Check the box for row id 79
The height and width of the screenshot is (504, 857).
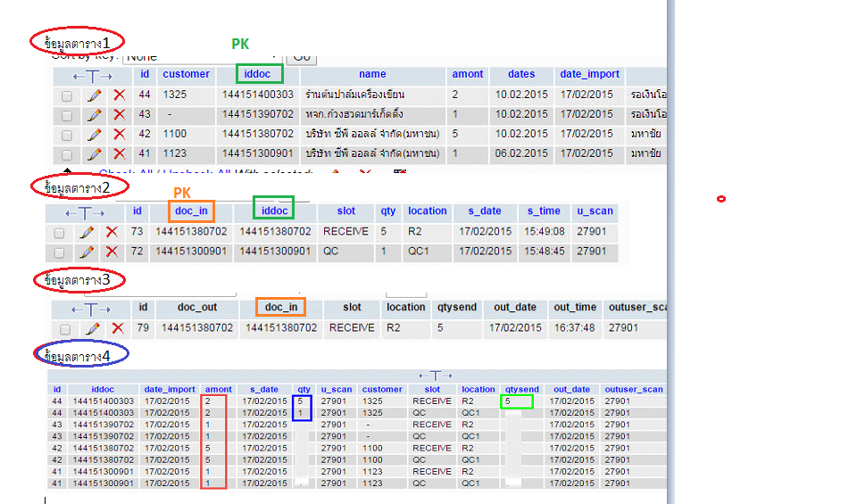click(x=66, y=329)
